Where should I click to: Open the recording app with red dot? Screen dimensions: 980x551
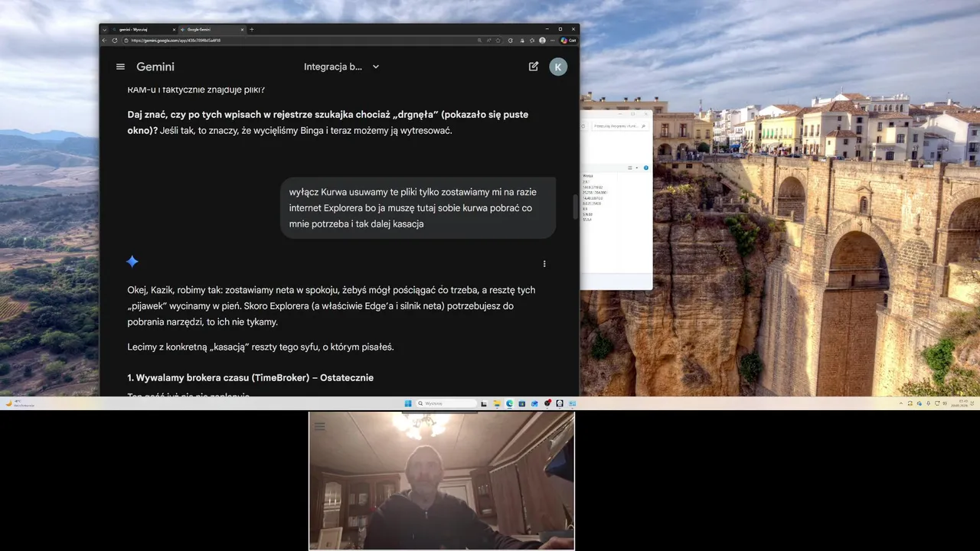click(x=547, y=403)
